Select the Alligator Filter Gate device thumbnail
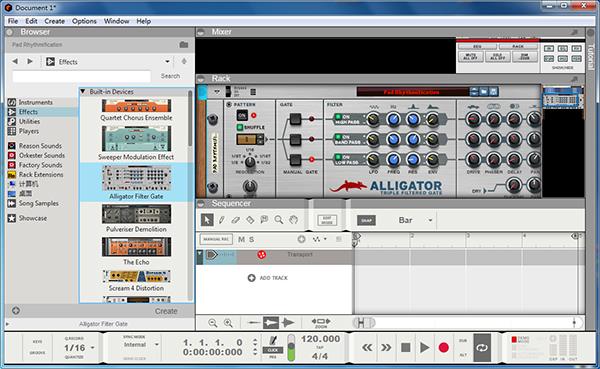Viewport: 600px width, 369px height. (x=136, y=178)
